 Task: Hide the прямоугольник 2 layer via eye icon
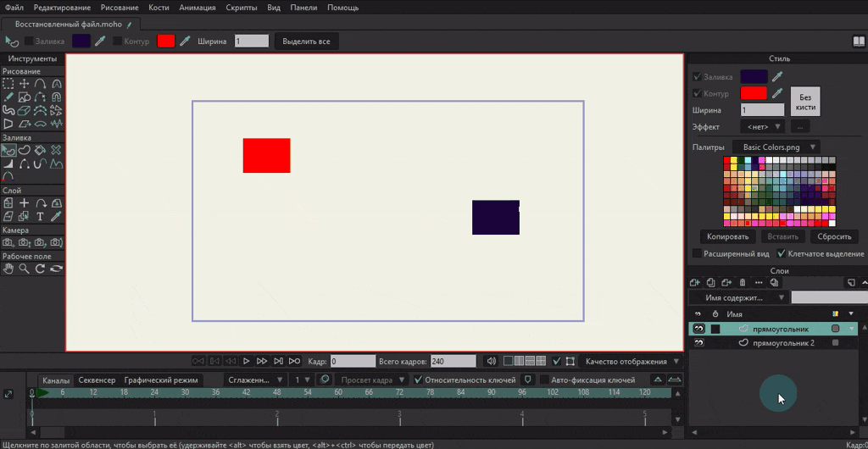click(x=699, y=343)
